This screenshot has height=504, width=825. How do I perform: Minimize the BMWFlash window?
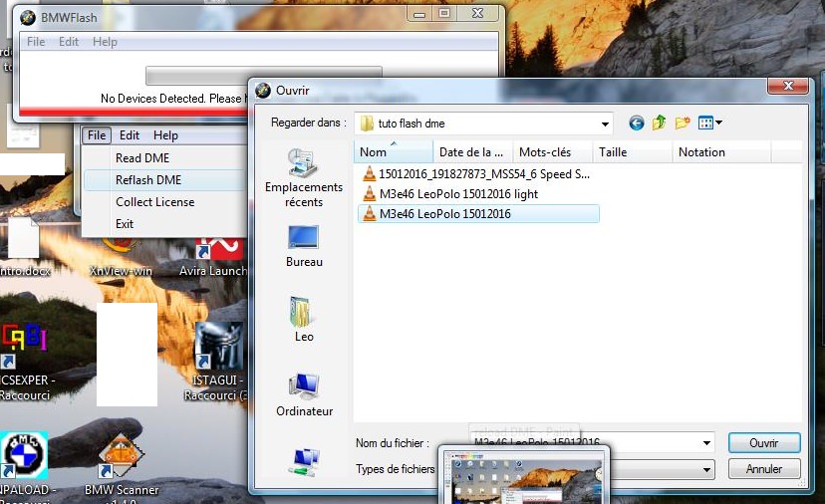pos(419,13)
